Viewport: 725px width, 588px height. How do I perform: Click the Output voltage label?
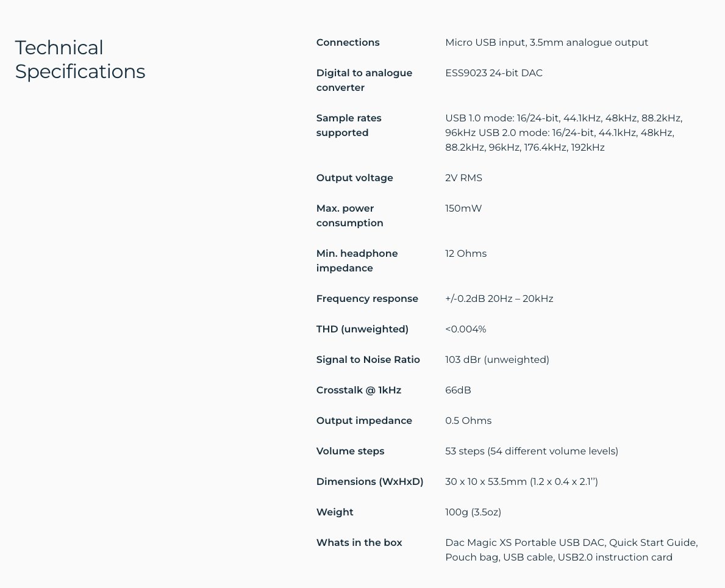click(354, 177)
